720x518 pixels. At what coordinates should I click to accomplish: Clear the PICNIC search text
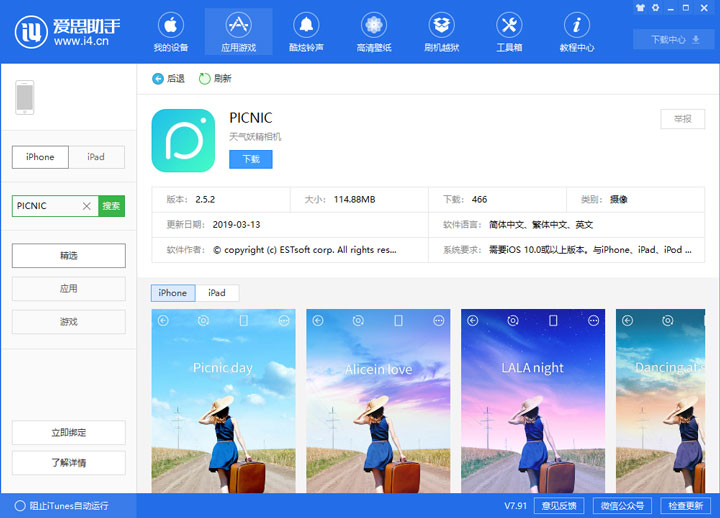pyautogui.click(x=86, y=206)
